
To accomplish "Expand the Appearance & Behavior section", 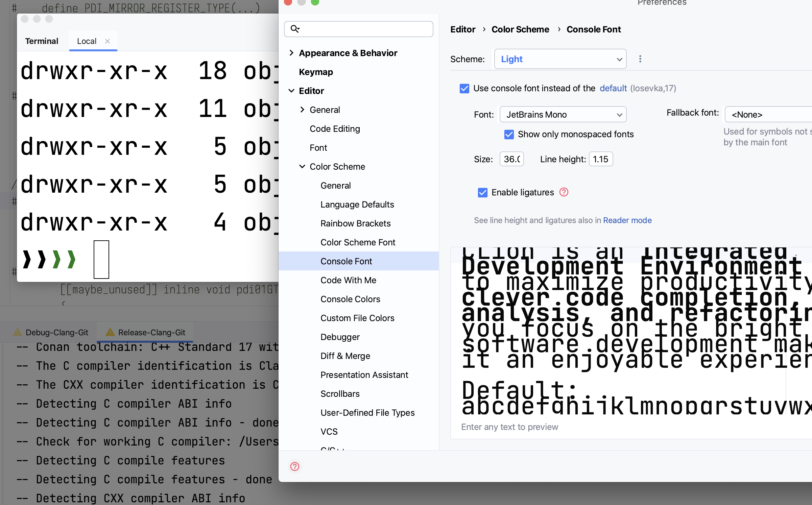I will (291, 53).
